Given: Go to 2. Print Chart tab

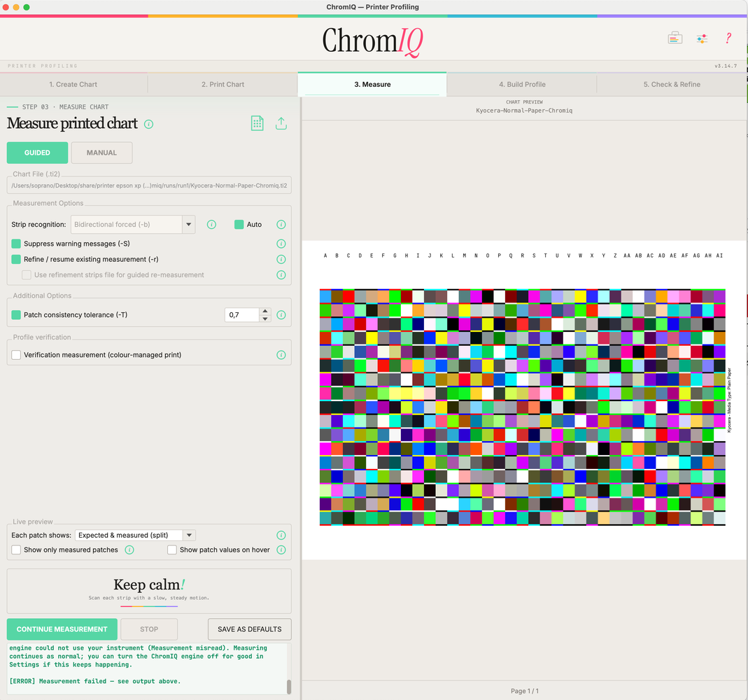Looking at the screenshot, I should (x=223, y=85).
